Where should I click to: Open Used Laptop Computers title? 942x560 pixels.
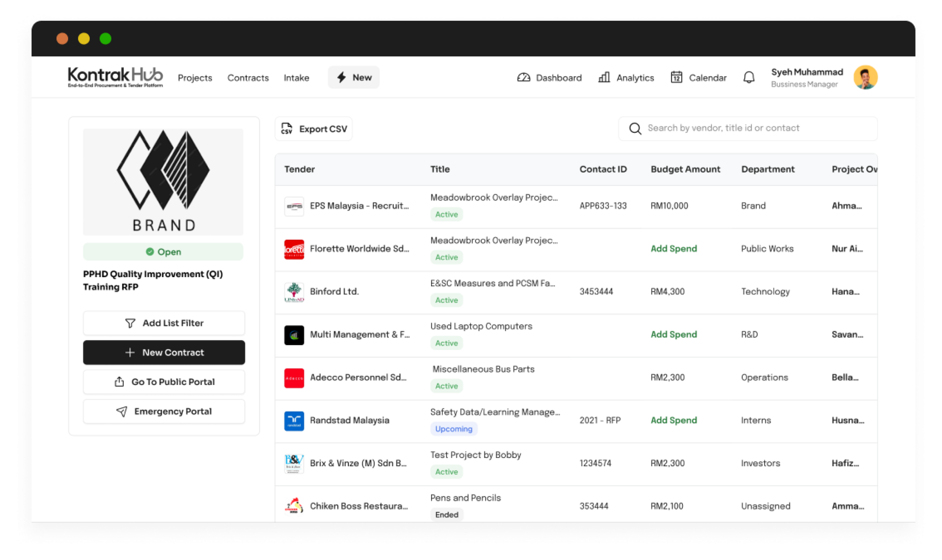[481, 326]
